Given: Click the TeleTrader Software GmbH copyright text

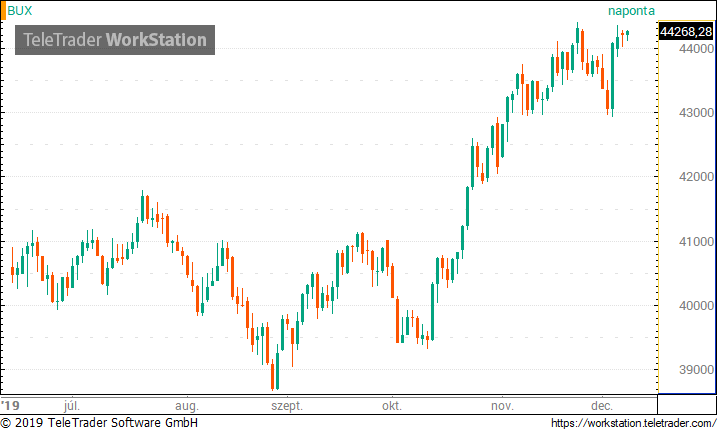Looking at the screenshot, I should (99, 423).
